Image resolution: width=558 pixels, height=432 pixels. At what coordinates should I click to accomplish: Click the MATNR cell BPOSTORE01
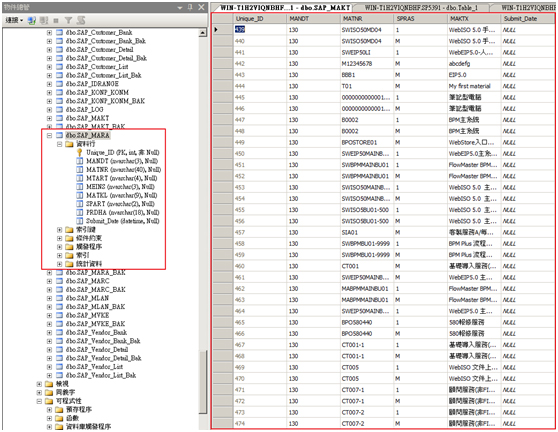[367, 142]
